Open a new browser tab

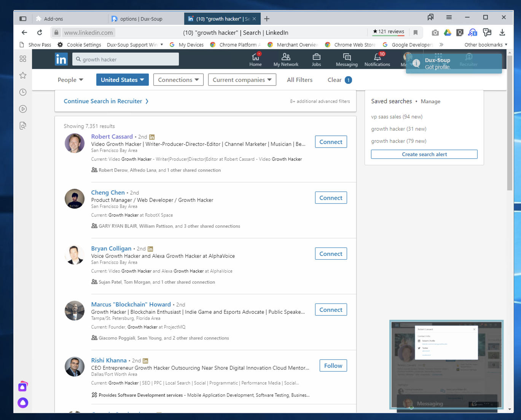coord(267,19)
